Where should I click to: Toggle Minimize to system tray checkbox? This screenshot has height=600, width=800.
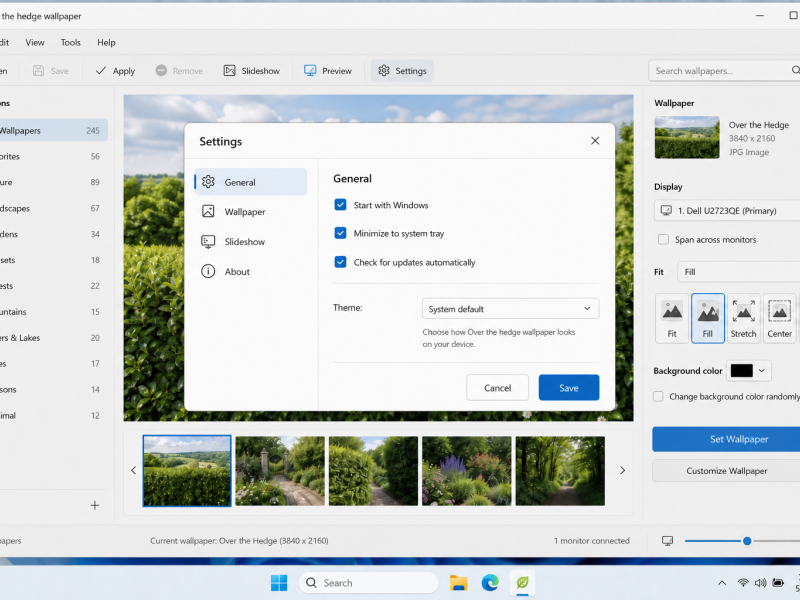click(340, 233)
